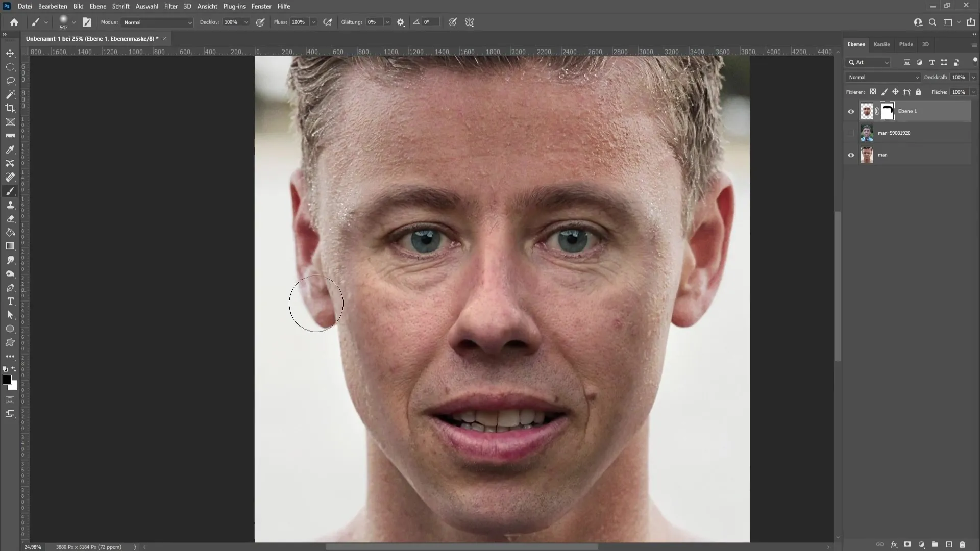Click the Smudge tool icon

point(10,259)
